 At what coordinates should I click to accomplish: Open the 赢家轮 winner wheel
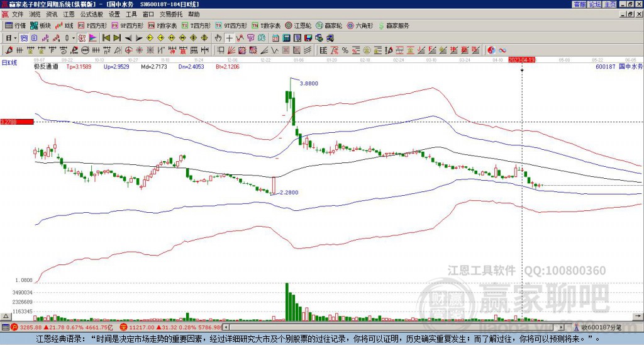329,25
